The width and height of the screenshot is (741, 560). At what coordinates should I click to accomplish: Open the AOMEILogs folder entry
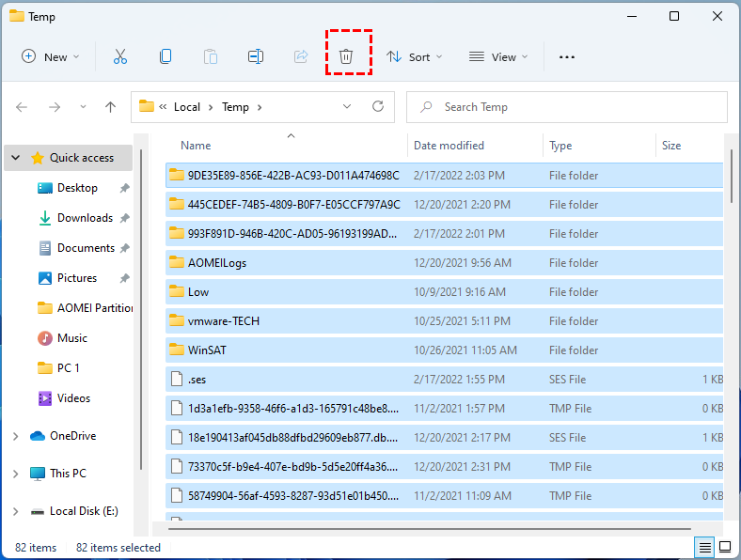[x=217, y=263]
